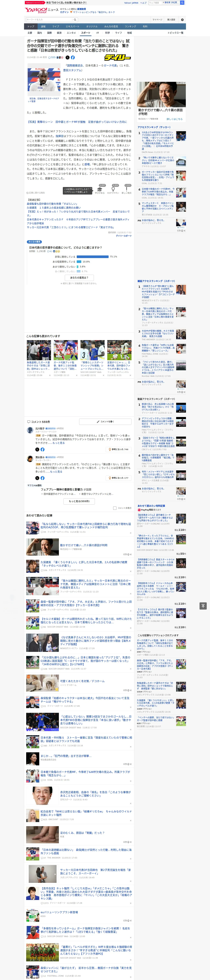Click 元川悦子's 参考になった 746 button
This screenshot has width=210, height=980.
tap(119, 449)
